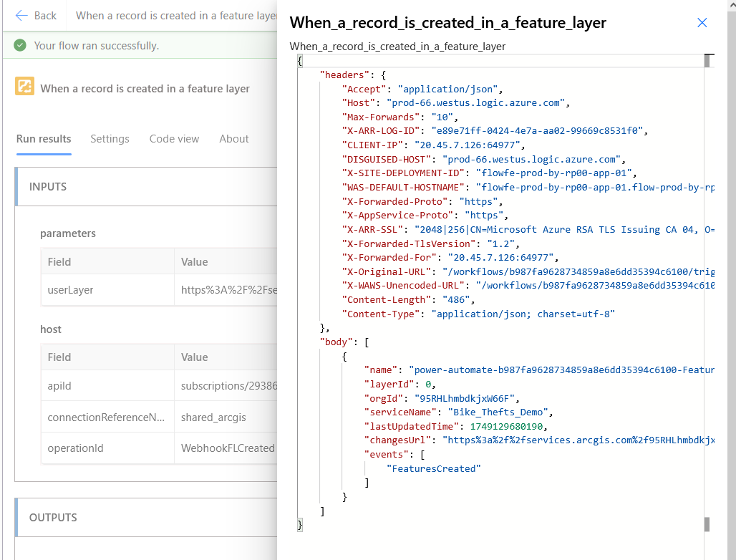Click the "WAS-DEFAULT-HOSTNAME" header line

click(x=528, y=188)
